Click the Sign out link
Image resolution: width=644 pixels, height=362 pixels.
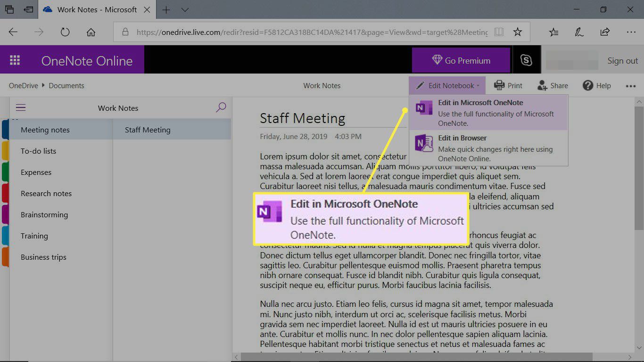coord(622,61)
